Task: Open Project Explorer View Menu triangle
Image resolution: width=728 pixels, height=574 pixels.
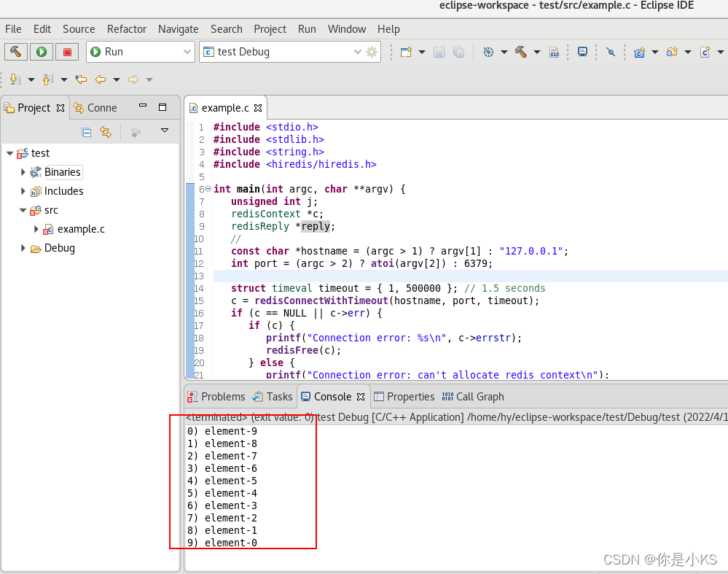Action: click(x=165, y=131)
